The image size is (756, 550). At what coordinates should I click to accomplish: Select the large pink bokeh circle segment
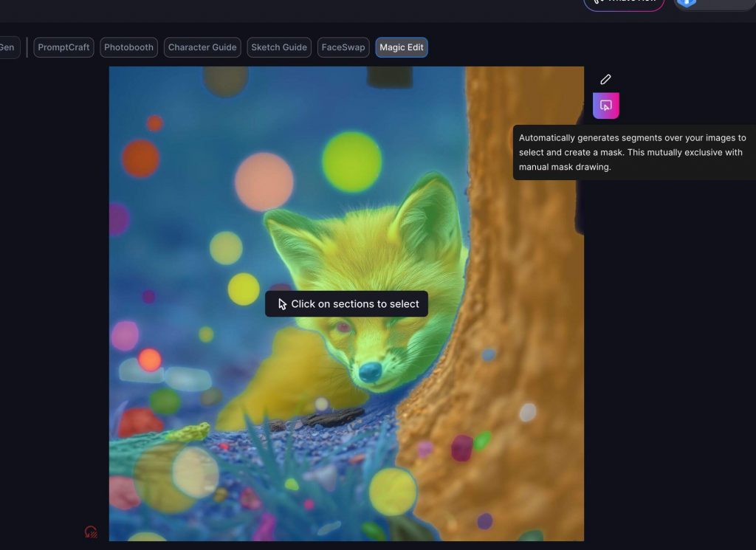click(x=264, y=181)
